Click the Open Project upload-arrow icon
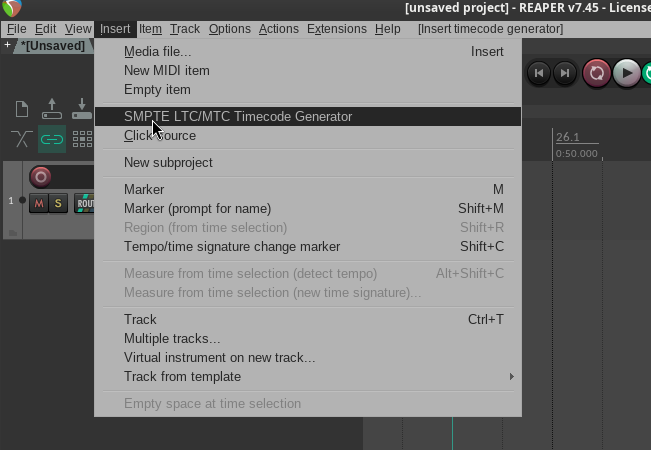 52,110
